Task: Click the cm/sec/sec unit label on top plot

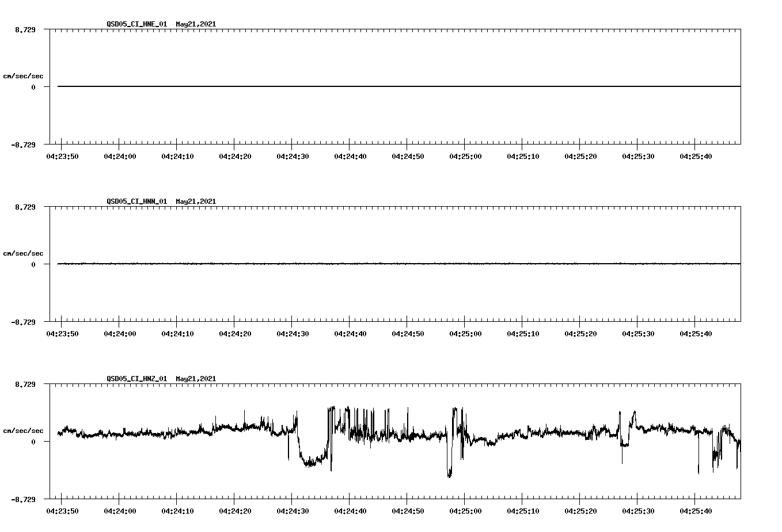Action: coord(24,75)
